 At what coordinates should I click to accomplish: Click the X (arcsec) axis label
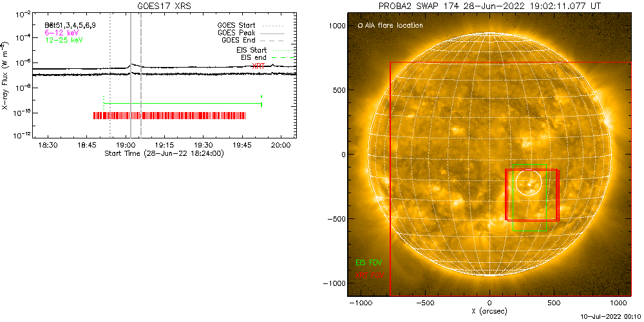pos(489,312)
